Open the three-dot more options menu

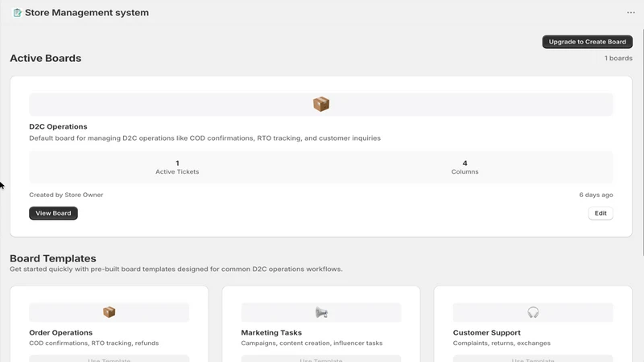tap(631, 13)
